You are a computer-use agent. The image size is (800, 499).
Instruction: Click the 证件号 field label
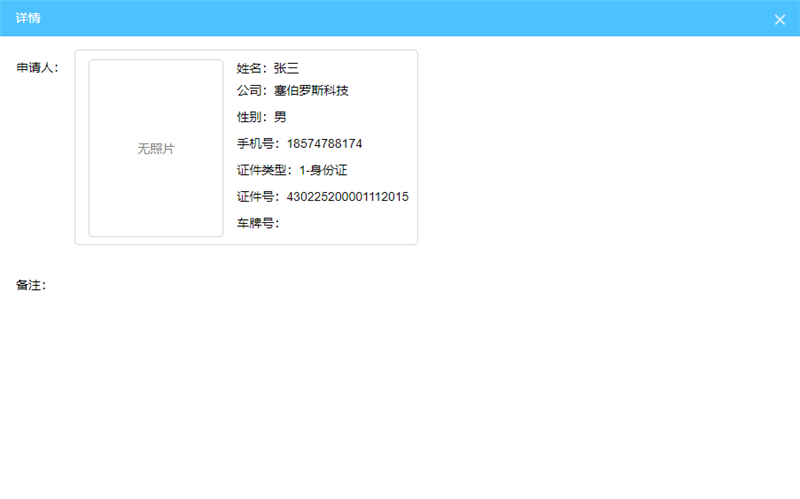click(x=258, y=197)
